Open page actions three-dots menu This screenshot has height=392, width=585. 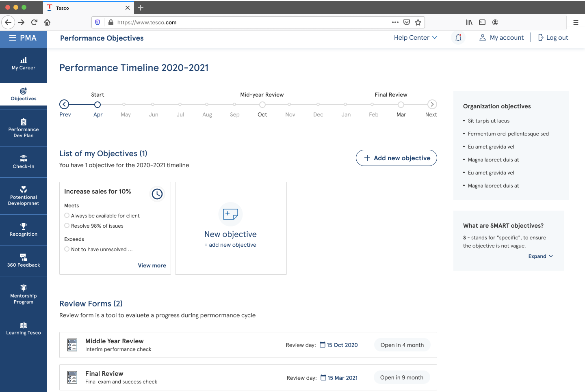pos(395,22)
